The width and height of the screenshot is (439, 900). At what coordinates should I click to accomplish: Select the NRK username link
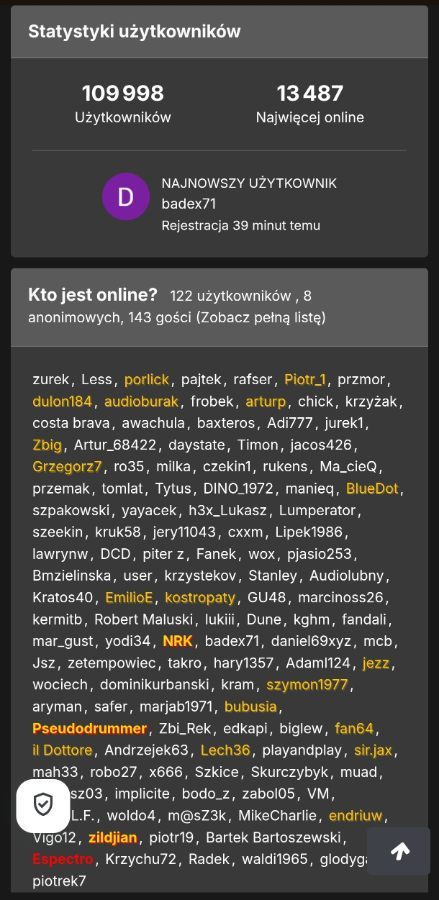tap(178, 641)
